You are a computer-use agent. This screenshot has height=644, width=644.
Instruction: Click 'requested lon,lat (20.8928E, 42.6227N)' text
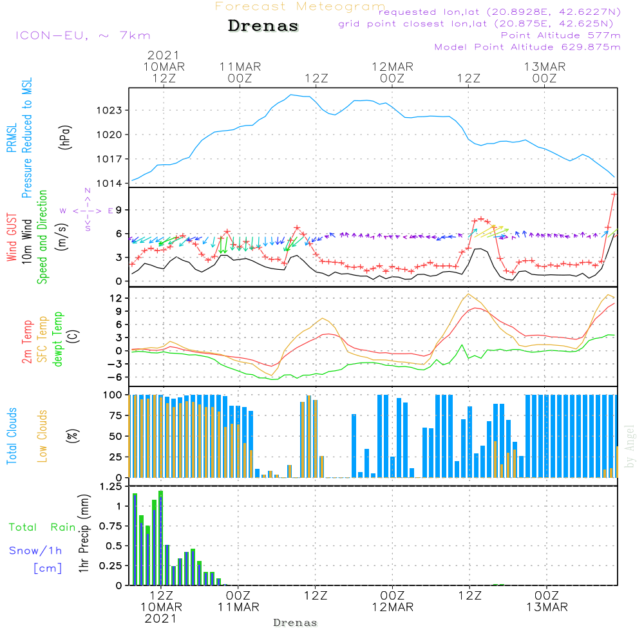(500, 12)
